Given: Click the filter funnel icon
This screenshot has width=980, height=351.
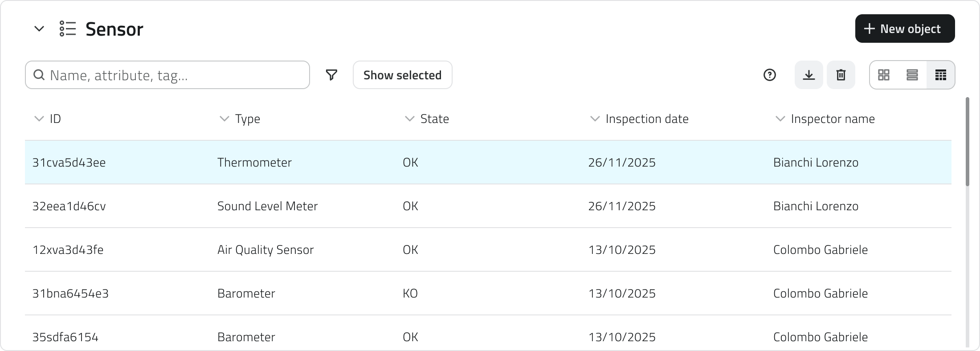Looking at the screenshot, I should click(x=331, y=75).
